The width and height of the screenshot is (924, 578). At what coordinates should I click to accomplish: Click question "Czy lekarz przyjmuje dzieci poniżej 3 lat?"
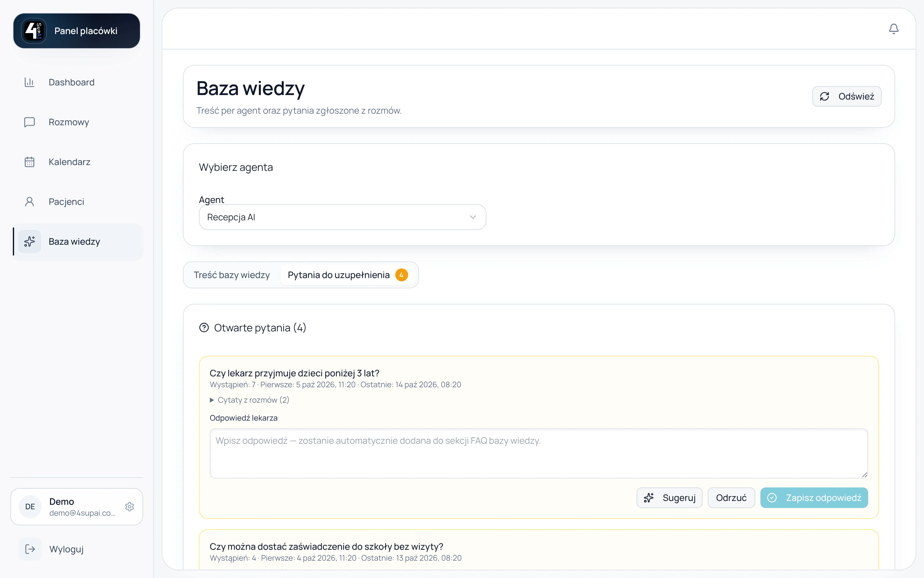point(295,373)
